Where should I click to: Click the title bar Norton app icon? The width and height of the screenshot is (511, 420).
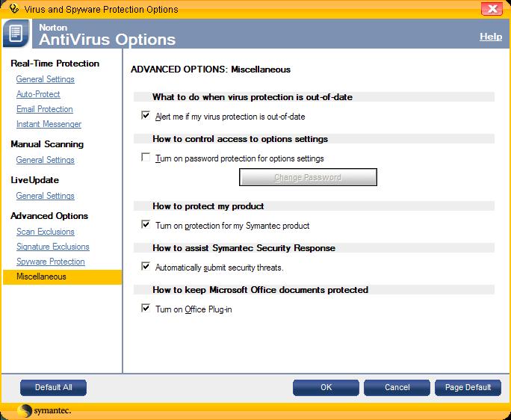(14, 9)
